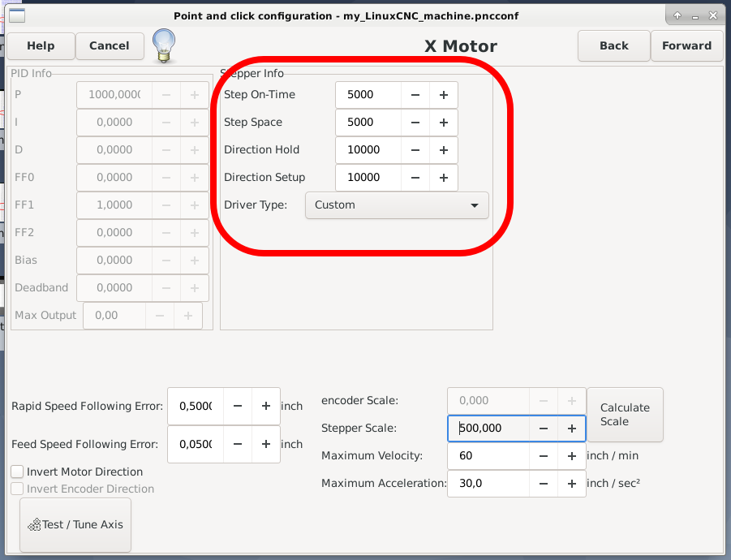Click the Calculate Scale button
Screen dimensions: 731x560
625,414
